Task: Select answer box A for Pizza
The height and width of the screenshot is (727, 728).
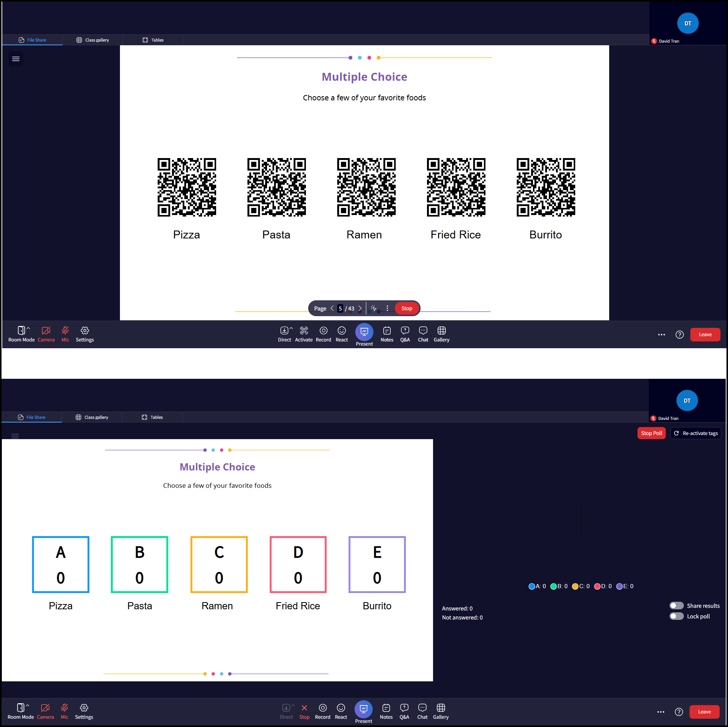Action: point(61,564)
